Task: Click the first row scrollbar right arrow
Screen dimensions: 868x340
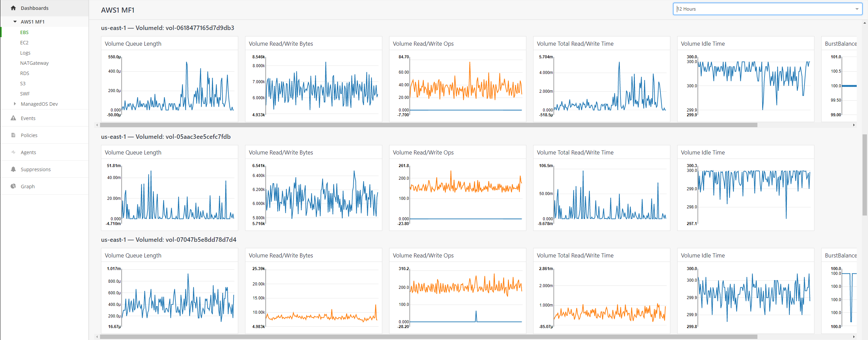Action: tap(854, 125)
